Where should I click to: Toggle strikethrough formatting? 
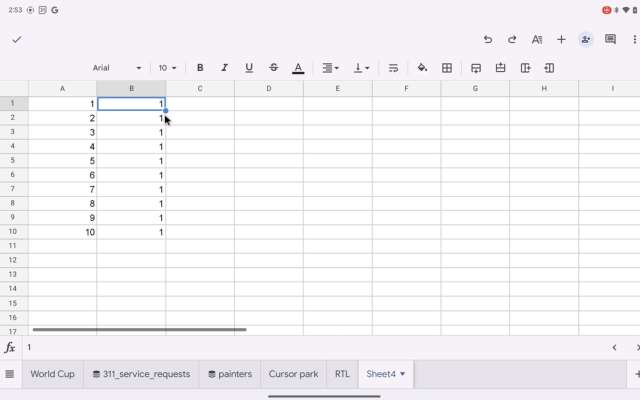273,68
